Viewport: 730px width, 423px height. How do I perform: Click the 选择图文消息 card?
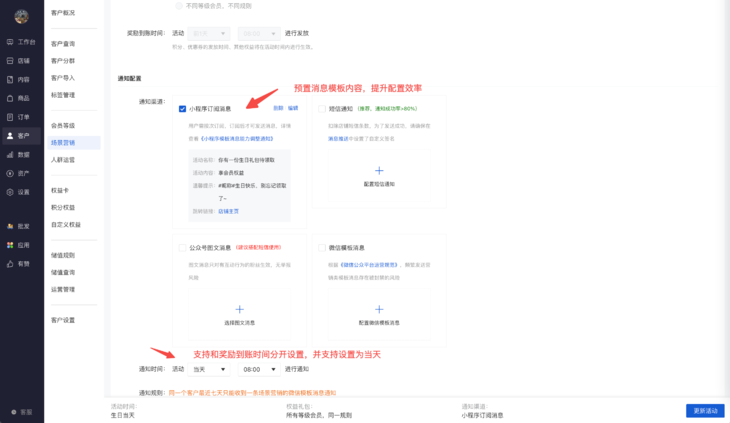[x=239, y=315]
